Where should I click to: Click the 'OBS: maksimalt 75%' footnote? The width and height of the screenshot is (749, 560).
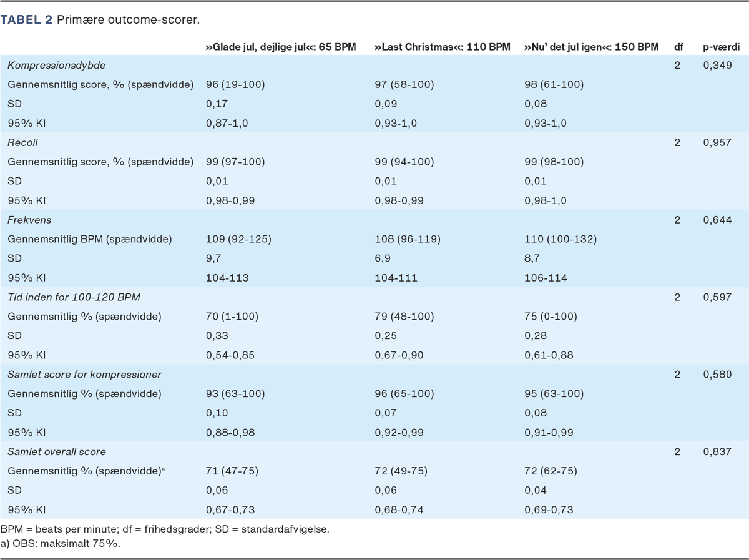point(60,543)
